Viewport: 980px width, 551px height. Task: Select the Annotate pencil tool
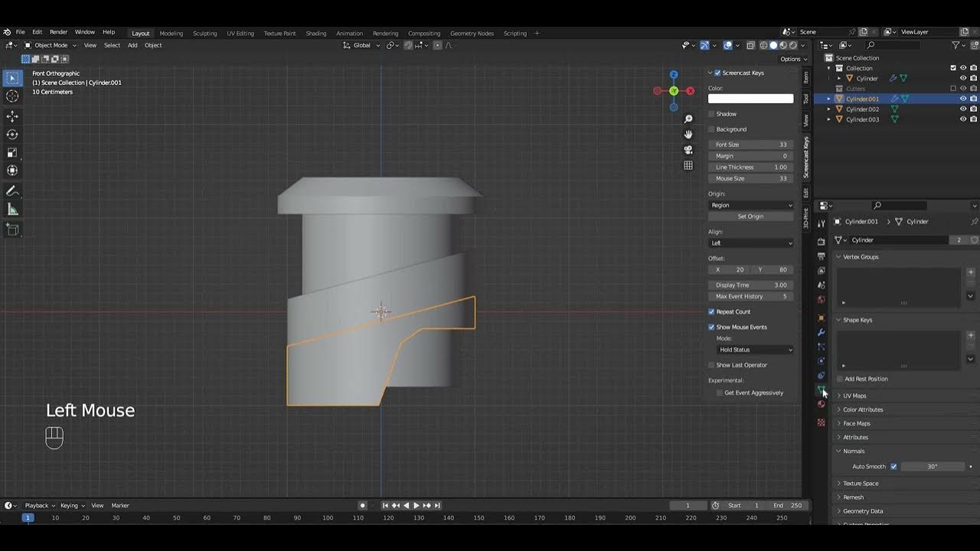pos(12,191)
